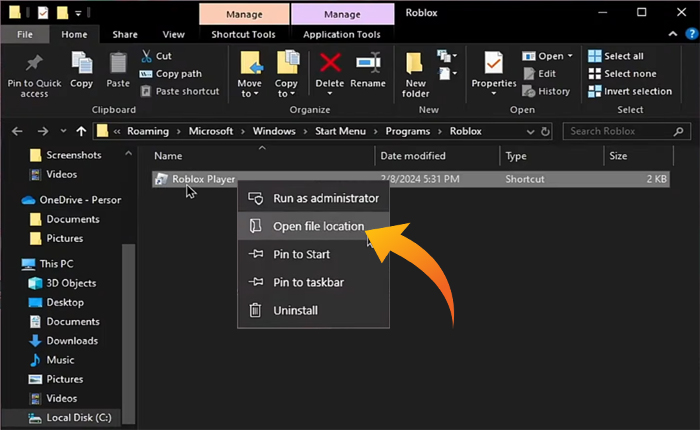Image resolution: width=700 pixels, height=430 pixels.
Task: Click the Copy ribbon button
Action: pos(82,70)
